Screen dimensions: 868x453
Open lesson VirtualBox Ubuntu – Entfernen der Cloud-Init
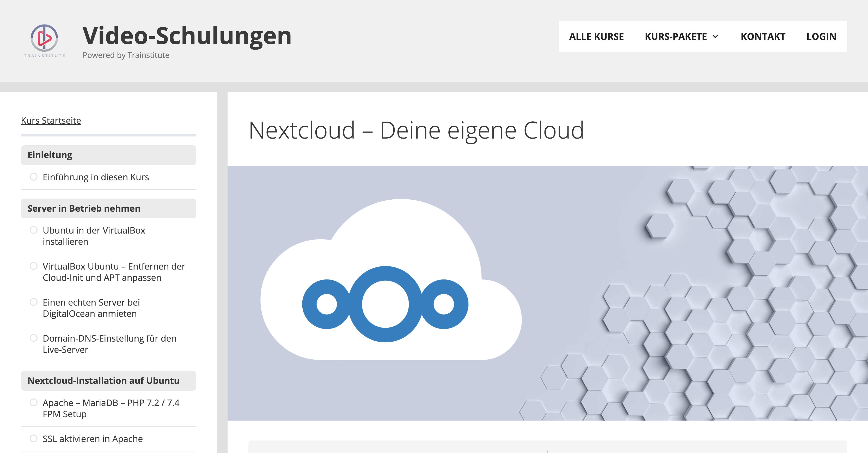[x=114, y=272]
